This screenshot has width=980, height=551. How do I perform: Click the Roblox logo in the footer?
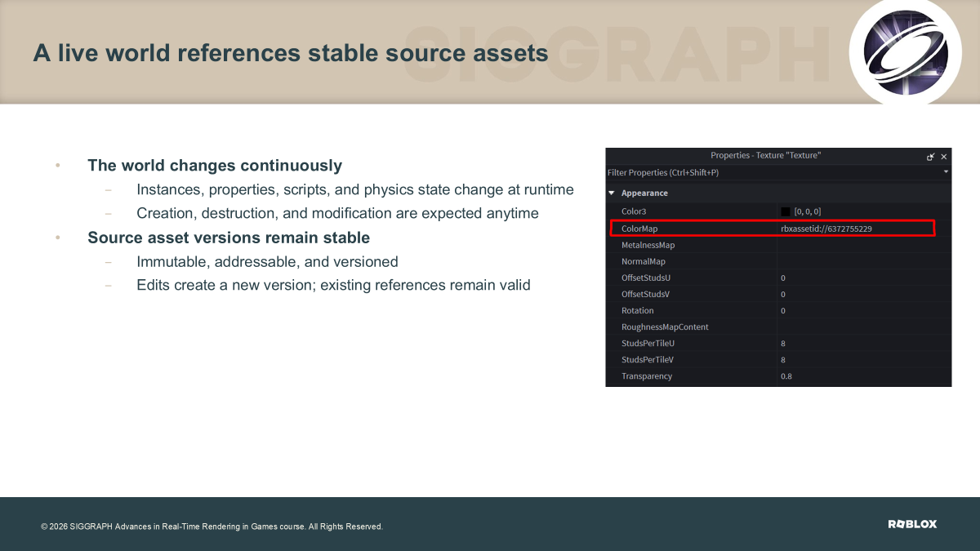(x=912, y=524)
